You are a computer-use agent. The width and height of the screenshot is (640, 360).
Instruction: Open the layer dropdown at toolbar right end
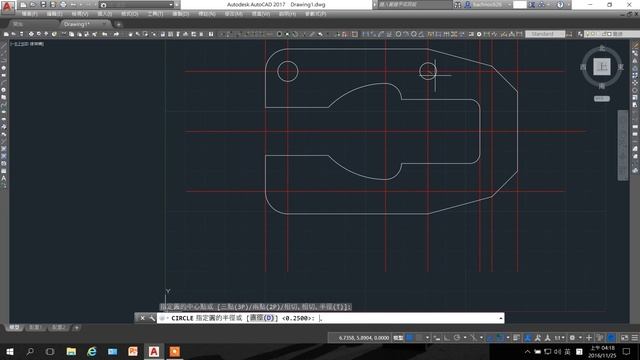[611, 34]
